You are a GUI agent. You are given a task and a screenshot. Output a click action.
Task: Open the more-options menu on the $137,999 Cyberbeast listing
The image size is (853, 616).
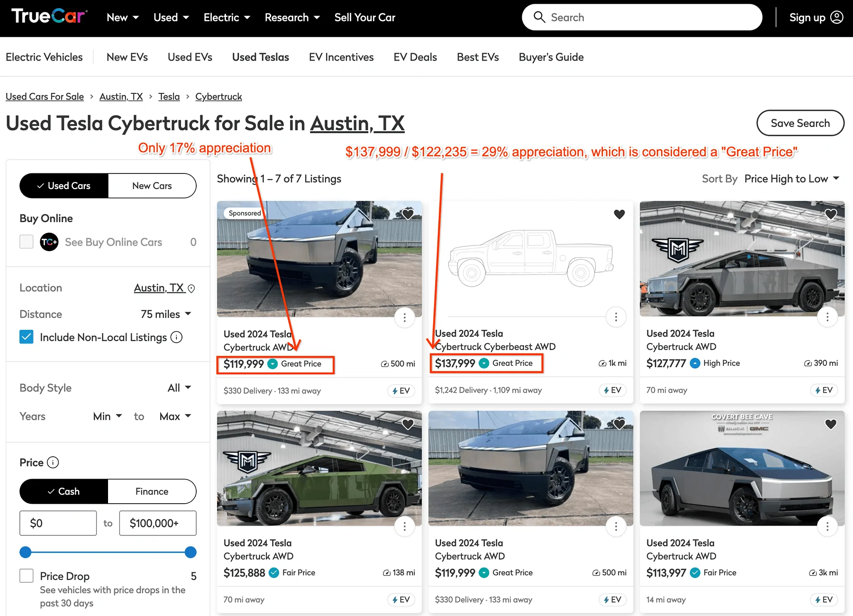coord(616,317)
